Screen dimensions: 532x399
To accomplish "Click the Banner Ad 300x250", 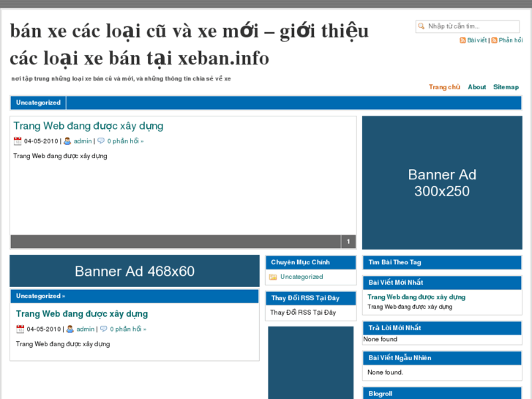I will (x=442, y=183).
